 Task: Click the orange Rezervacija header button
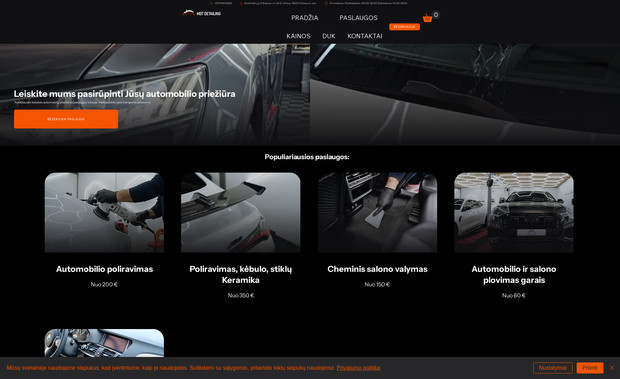point(404,27)
